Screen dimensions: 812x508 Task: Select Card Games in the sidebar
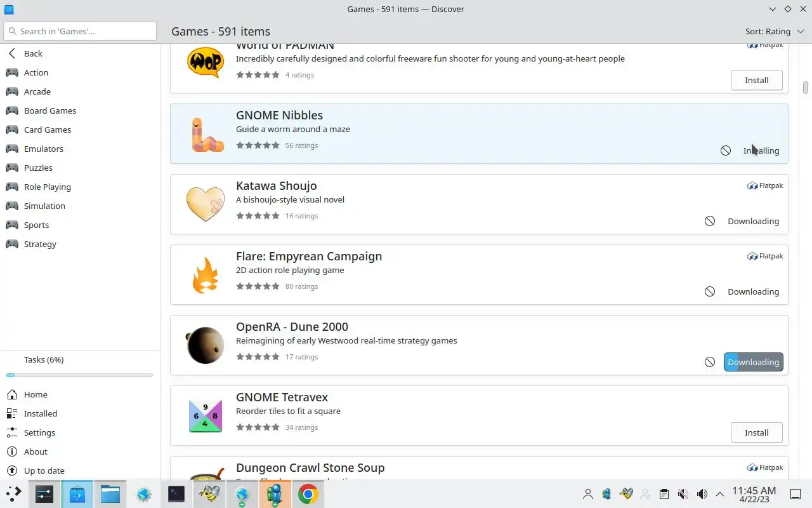(80, 130)
